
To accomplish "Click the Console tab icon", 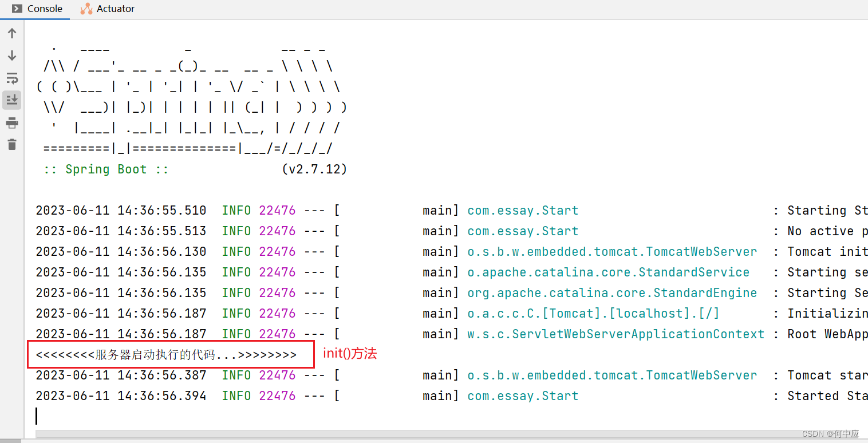I will (17, 9).
